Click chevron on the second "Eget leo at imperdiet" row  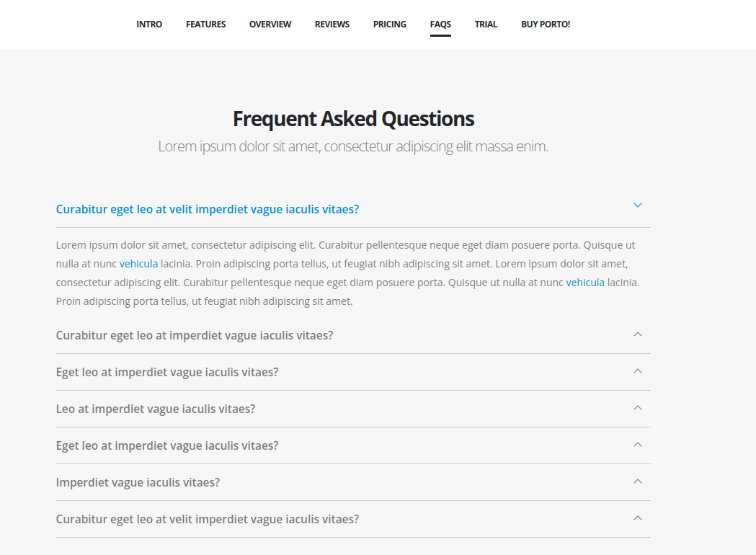pyautogui.click(x=637, y=445)
